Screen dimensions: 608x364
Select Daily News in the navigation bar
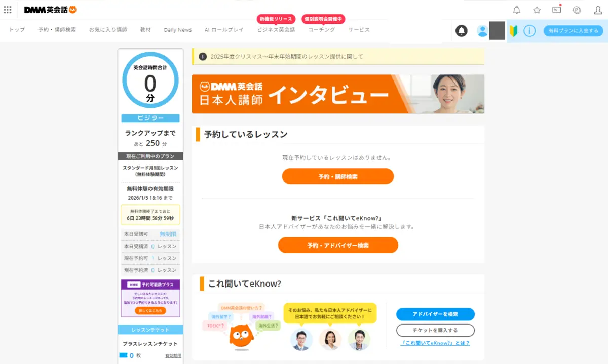[x=178, y=30]
